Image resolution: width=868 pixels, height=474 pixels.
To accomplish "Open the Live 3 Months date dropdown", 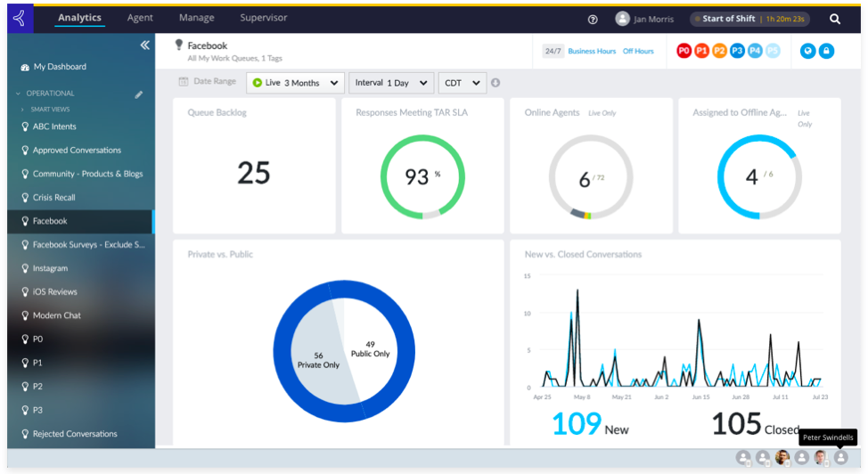I will [295, 83].
